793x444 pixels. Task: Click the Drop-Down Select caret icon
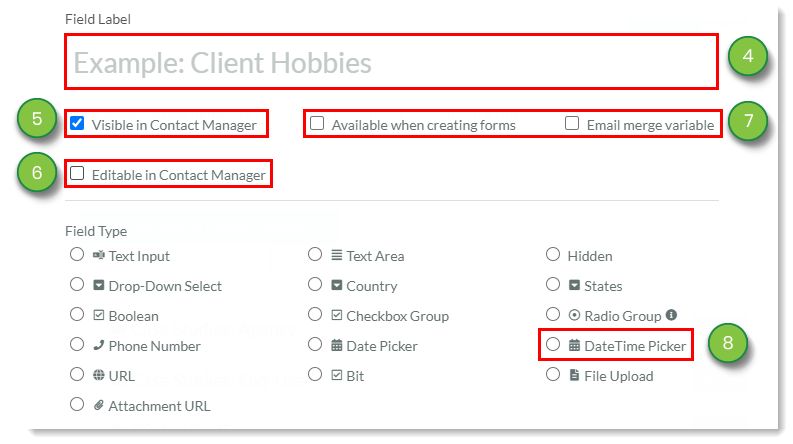[99, 285]
